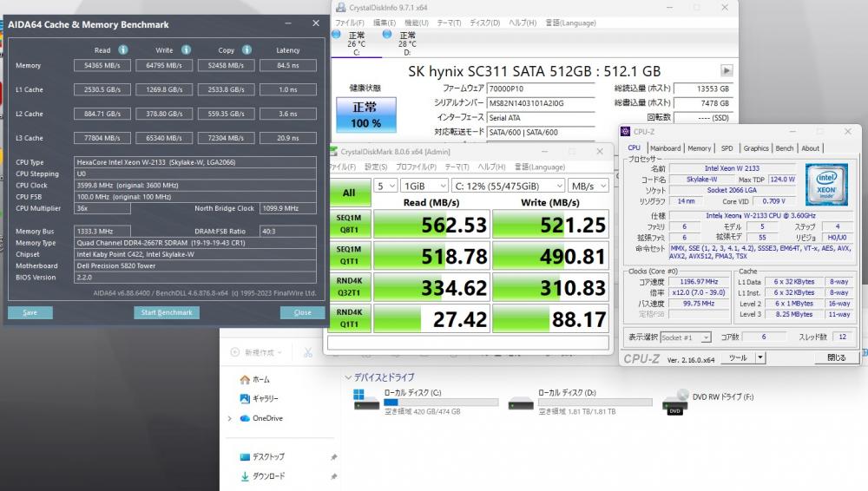Unpin デスクトップ pin icon

[x=334, y=457]
